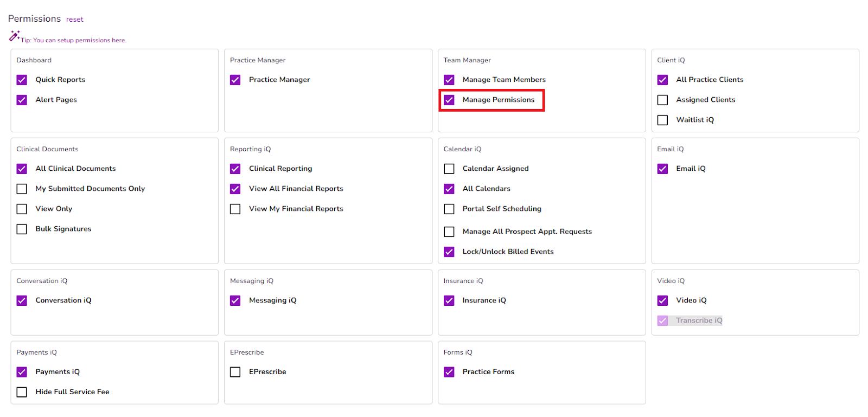Toggle the Practice Manager permission checkbox
The height and width of the screenshot is (417, 868).
click(x=235, y=80)
